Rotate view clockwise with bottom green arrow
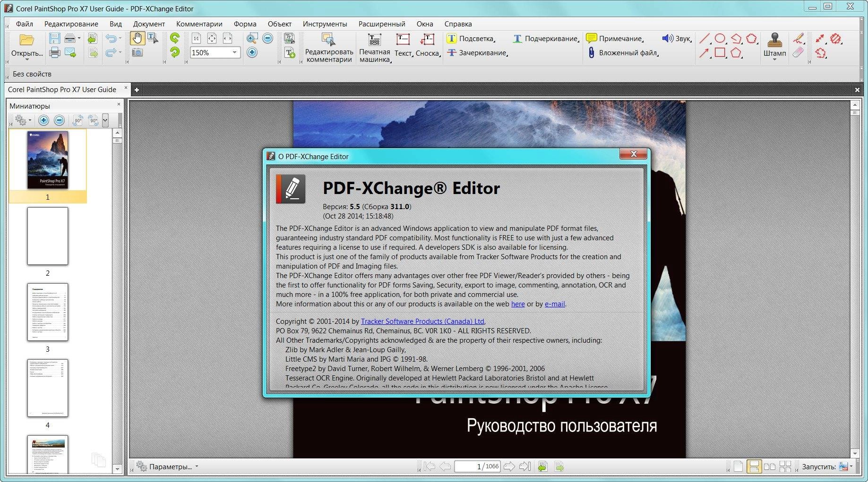868x482 pixels. (x=175, y=53)
